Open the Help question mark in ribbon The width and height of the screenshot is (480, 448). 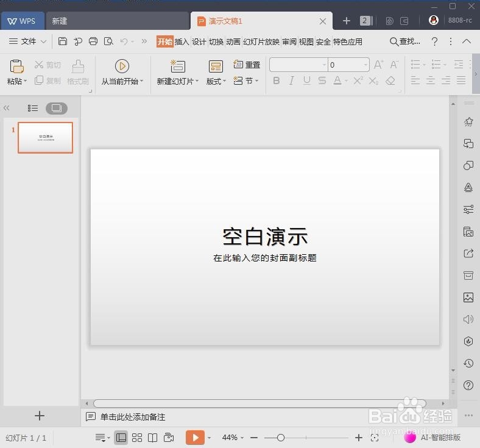(434, 41)
